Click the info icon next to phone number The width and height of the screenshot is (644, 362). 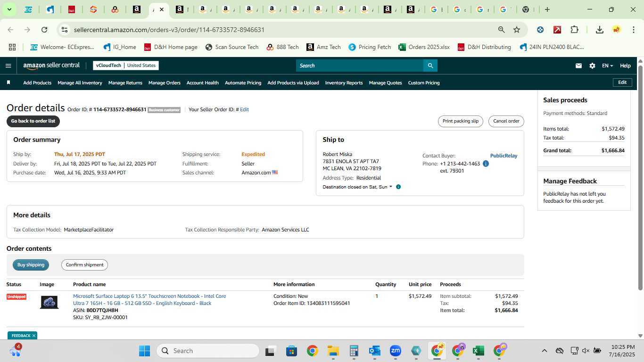click(x=486, y=164)
